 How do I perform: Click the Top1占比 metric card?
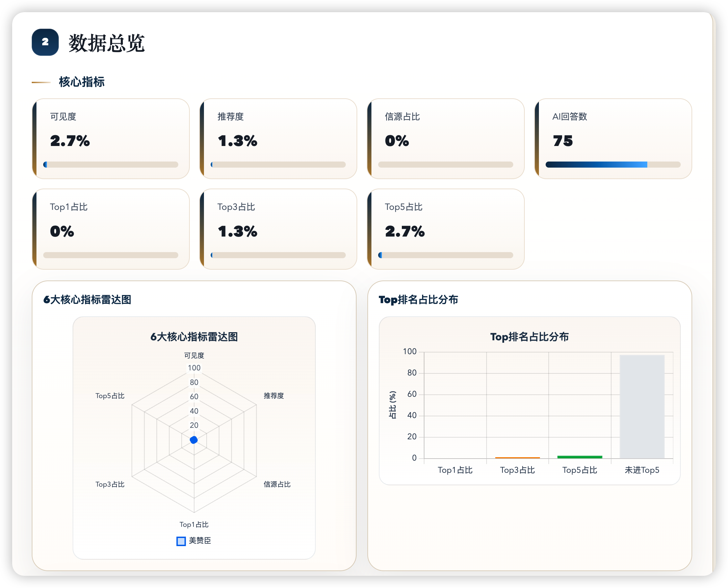tap(111, 229)
